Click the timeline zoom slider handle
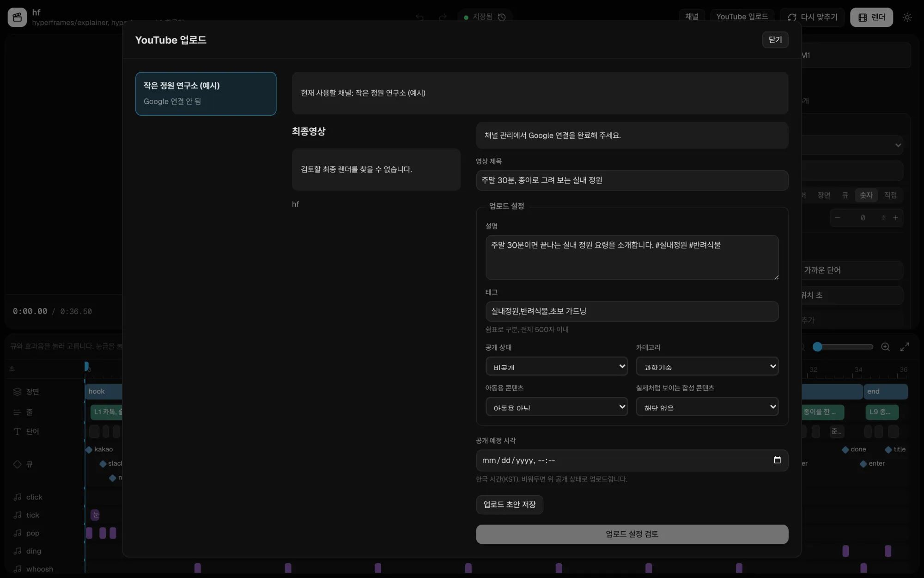Viewport: 924px width, 578px height. [817, 347]
